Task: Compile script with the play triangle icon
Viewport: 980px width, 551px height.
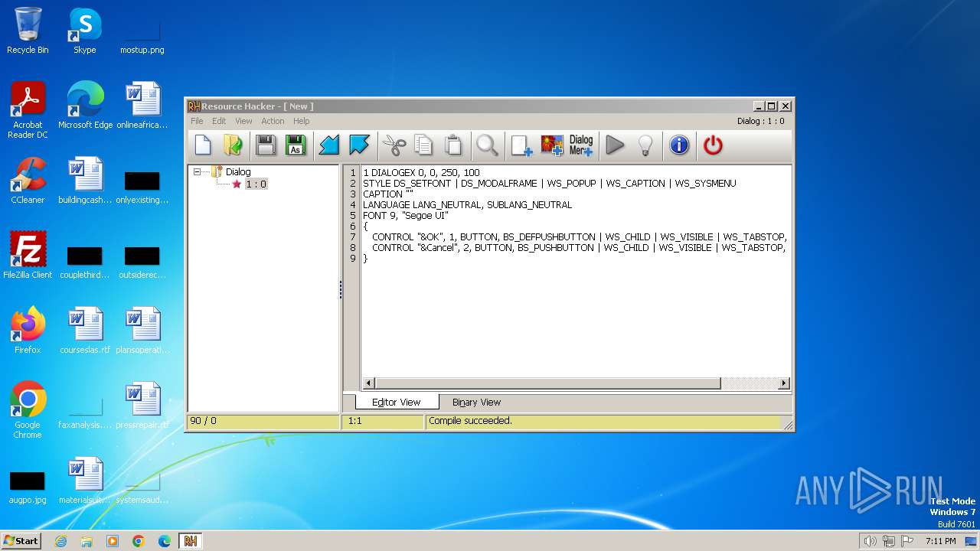Action: (x=615, y=145)
